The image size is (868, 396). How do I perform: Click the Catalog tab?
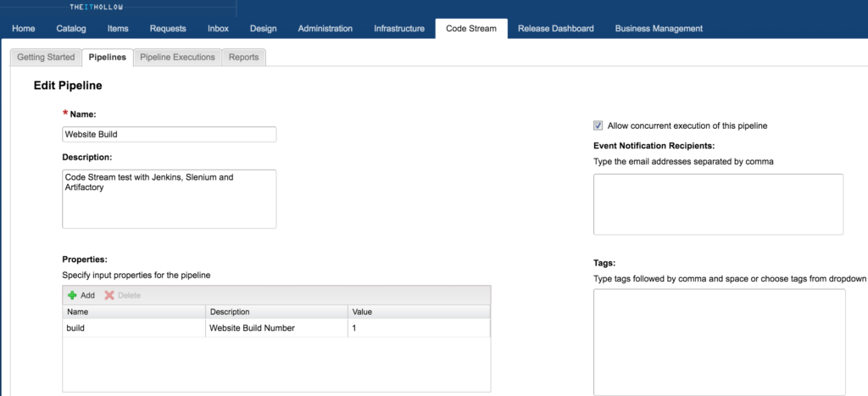pyautogui.click(x=71, y=28)
